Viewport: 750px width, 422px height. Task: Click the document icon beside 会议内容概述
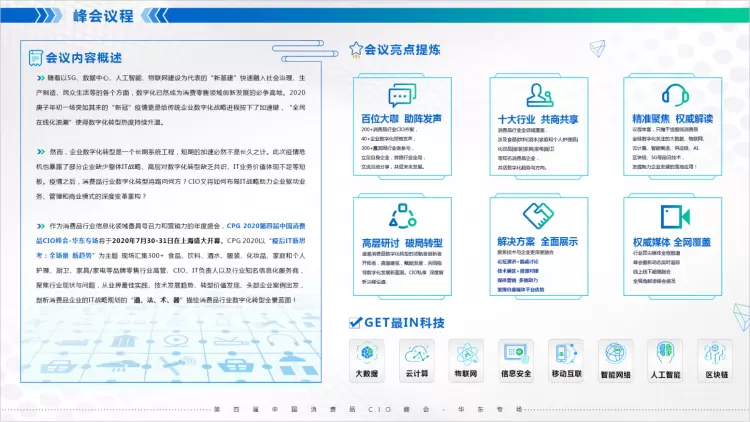coord(38,57)
